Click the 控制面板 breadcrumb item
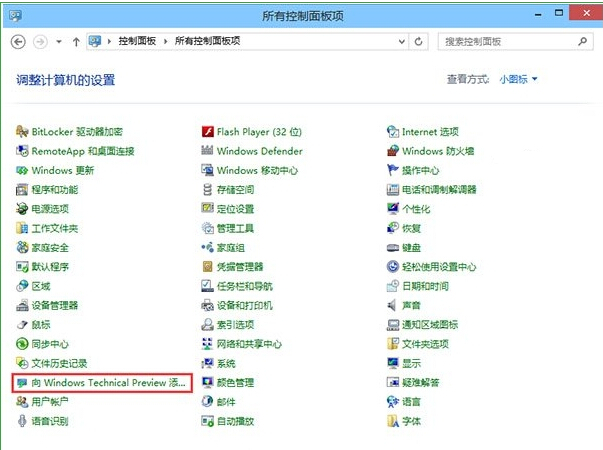Image resolution: width=603 pixels, height=450 pixels. click(x=137, y=41)
